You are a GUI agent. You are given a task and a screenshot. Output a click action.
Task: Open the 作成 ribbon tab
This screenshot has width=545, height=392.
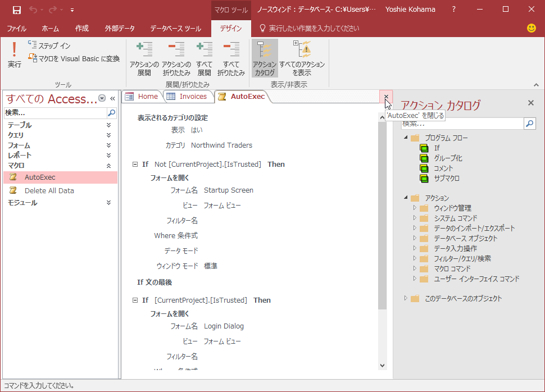(82, 29)
